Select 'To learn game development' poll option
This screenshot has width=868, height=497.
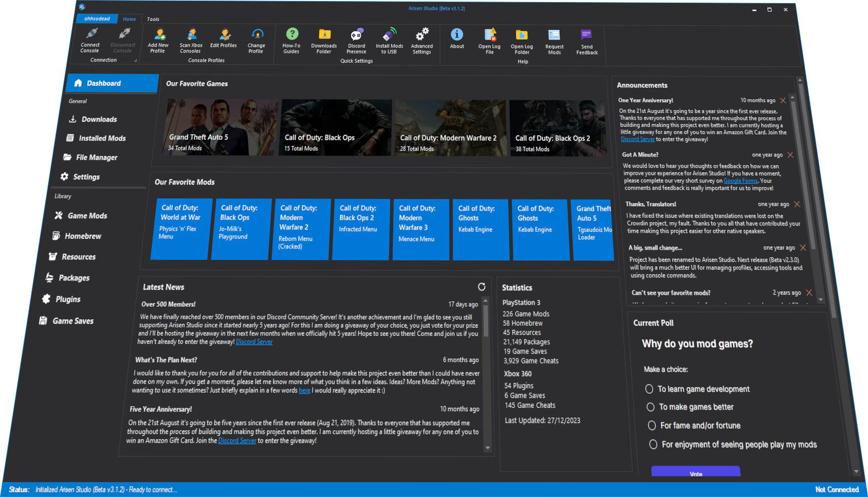pos(650,389)
